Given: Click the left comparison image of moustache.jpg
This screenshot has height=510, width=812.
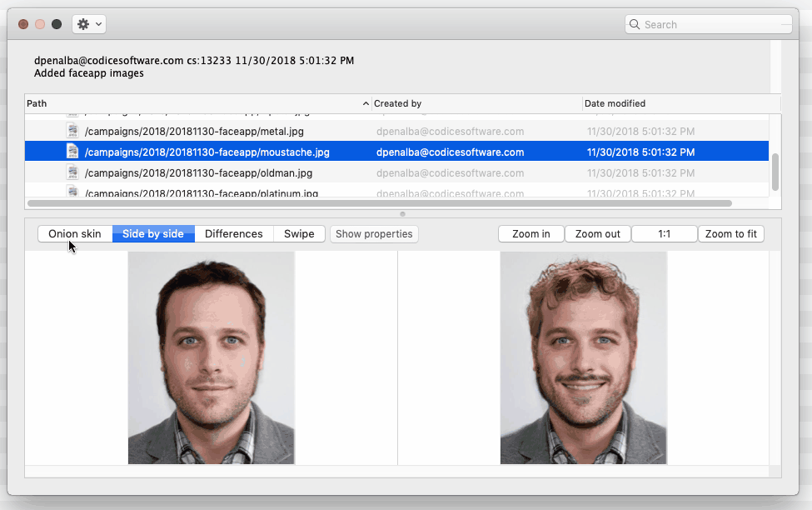Looking at the screenshot, I should click(x=211, y=358).
